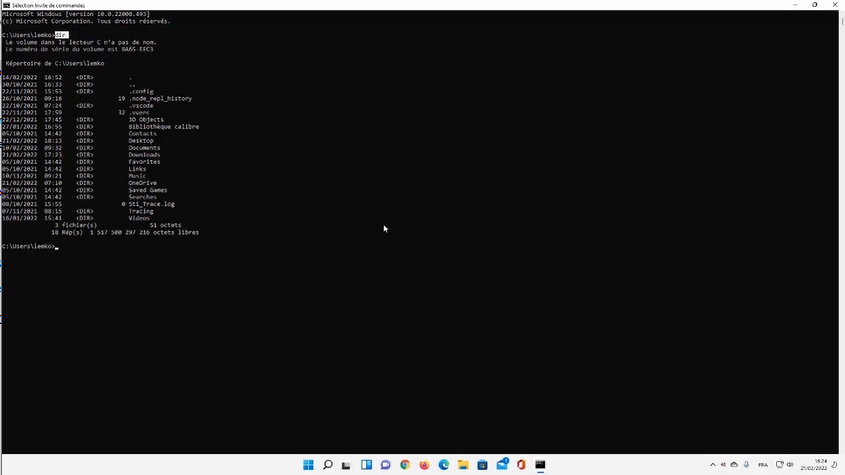Open Task View from the taskbar
This screenshot has width=845, height=475.
tap(347, 465)
